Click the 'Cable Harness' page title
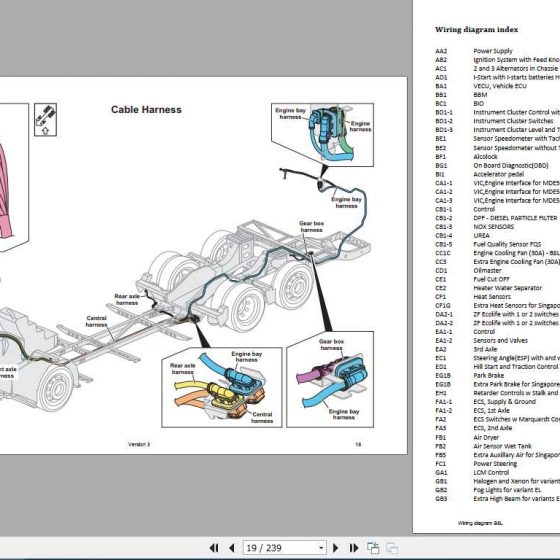Image resolution: width=560 pixels, height=560 pixels. [x=146, y=110]
